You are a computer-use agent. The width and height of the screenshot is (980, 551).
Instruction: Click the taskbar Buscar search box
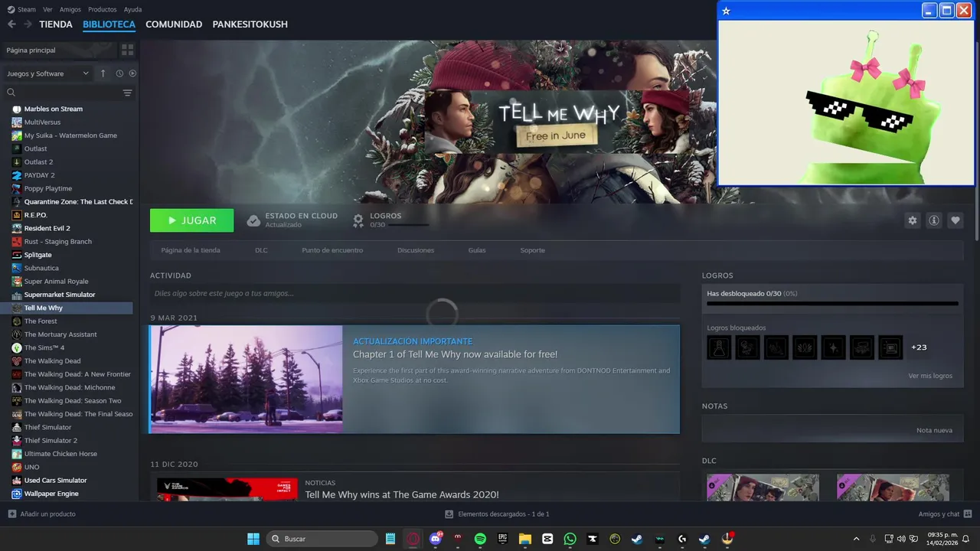(x=323, y=539)
